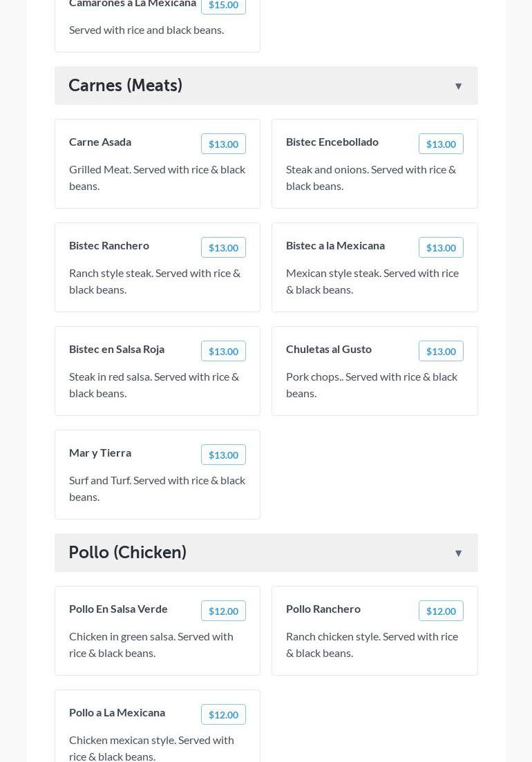Click Mar y Tierra price tag
This screenshot has width=532, height=762.
pyautogui.click(x=223, y=455)
